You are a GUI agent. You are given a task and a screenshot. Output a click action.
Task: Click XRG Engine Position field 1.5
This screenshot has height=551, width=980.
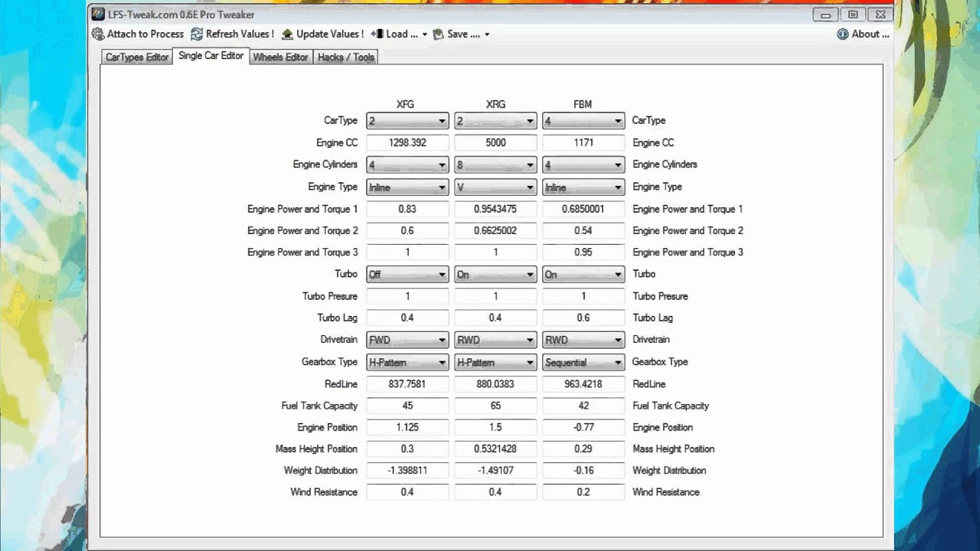click(495, 427)
